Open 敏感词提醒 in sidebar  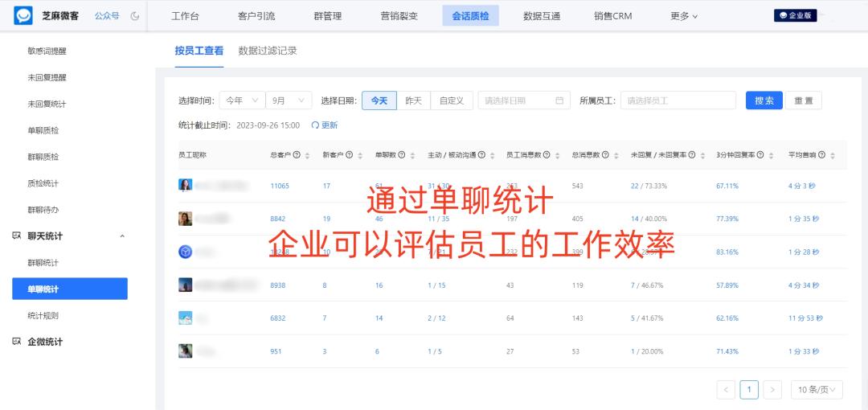coord(47,51)
